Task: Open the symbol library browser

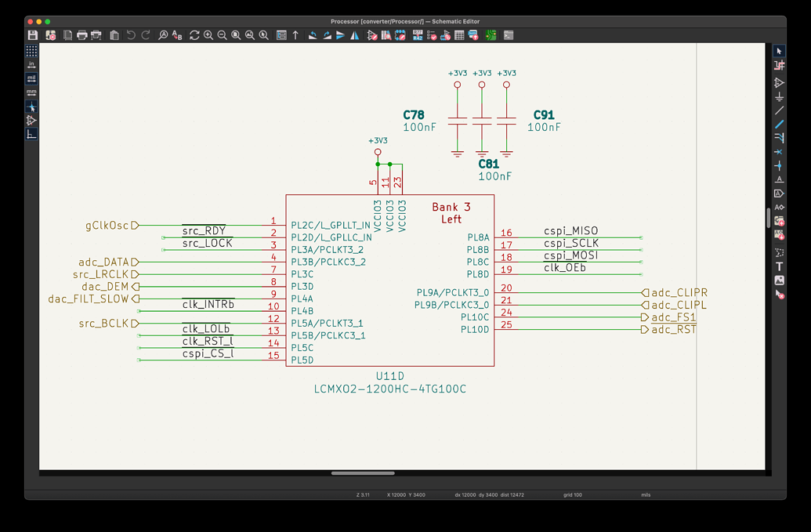Action: 386,35
